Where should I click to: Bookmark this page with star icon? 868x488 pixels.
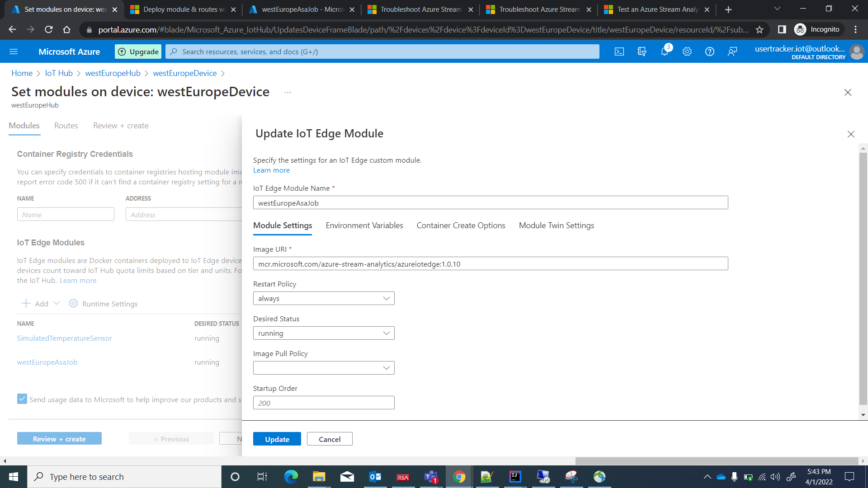759,30
